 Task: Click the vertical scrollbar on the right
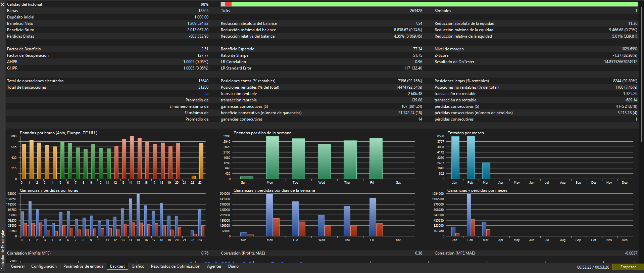642,74
